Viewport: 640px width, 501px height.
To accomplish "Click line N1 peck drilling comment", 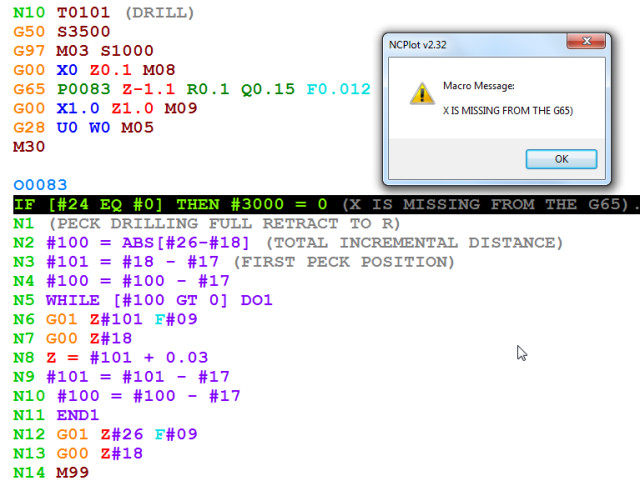I will click(x=207, y=223).
